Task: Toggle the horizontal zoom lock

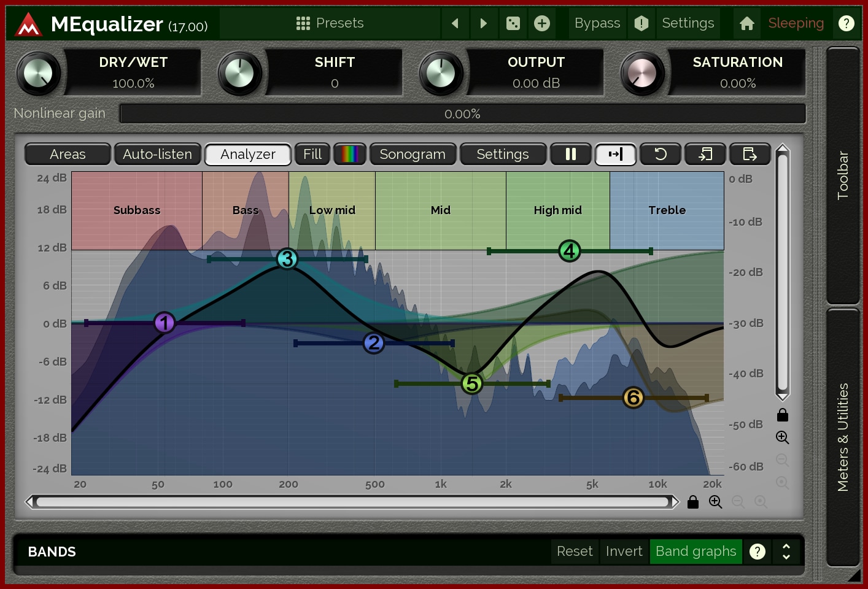Action: point(693,502)
